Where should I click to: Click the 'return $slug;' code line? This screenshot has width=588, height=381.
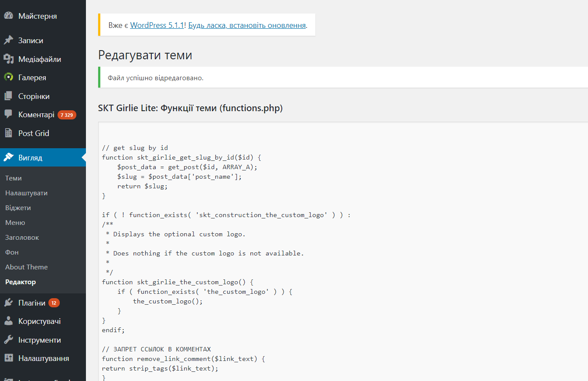tap(142, 186)
